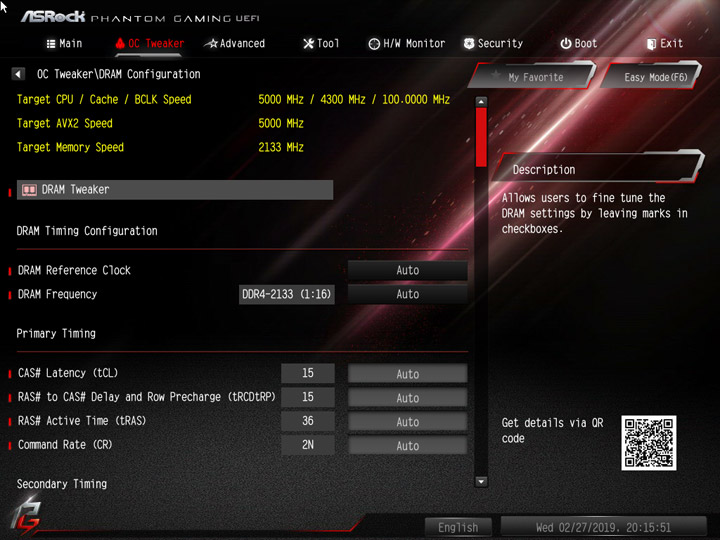Image resolution: width=720 pixels, height=540 pixels.
Task: Click the red scrollbar thumb
Action: (x=481, y=137)
